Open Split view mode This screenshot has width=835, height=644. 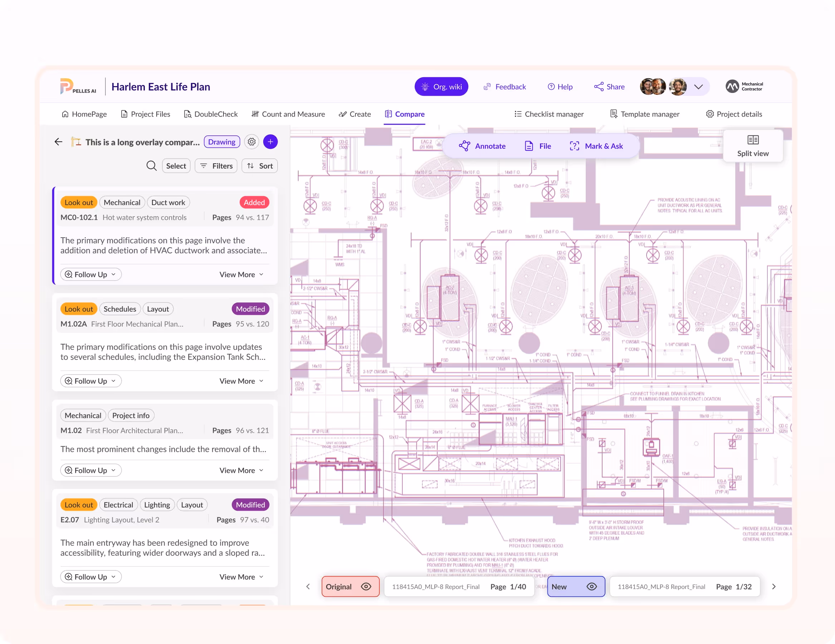752,146
